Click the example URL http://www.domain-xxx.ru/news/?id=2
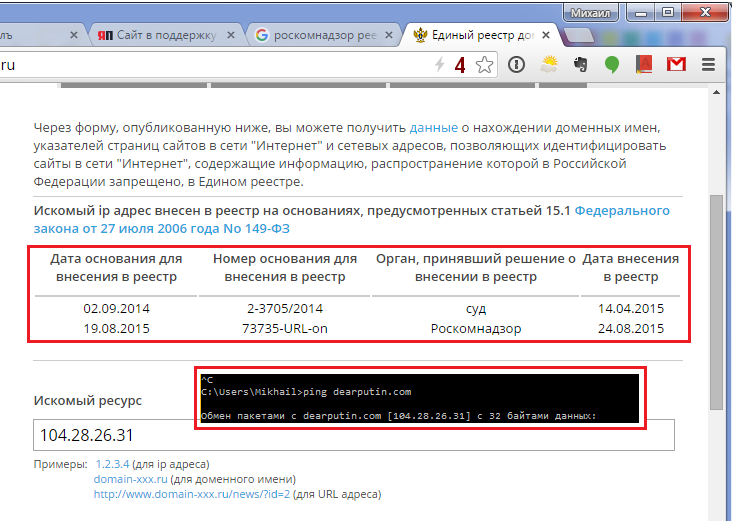 pyautogui.click(x=192, y=494)
